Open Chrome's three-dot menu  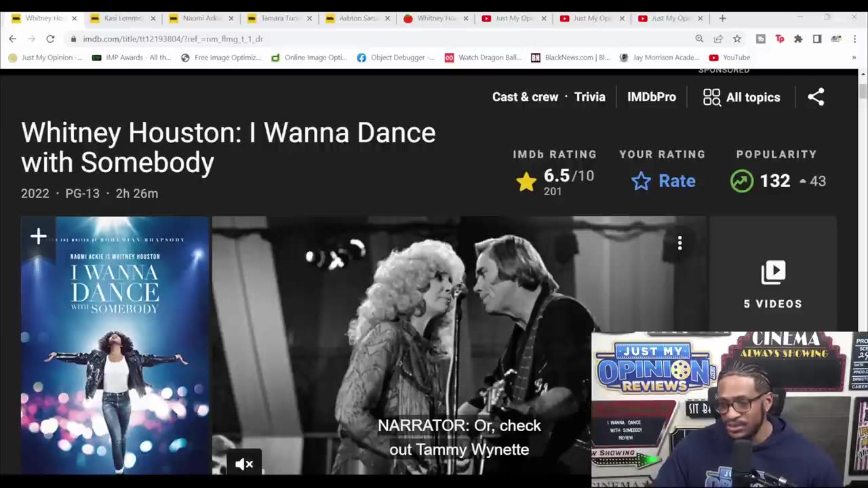tap(855, 39)
